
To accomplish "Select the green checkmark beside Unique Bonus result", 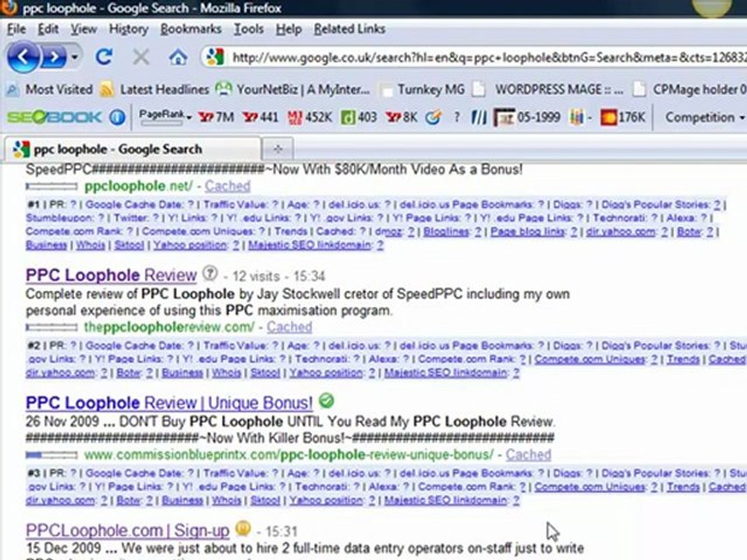I will click(327, 401).
